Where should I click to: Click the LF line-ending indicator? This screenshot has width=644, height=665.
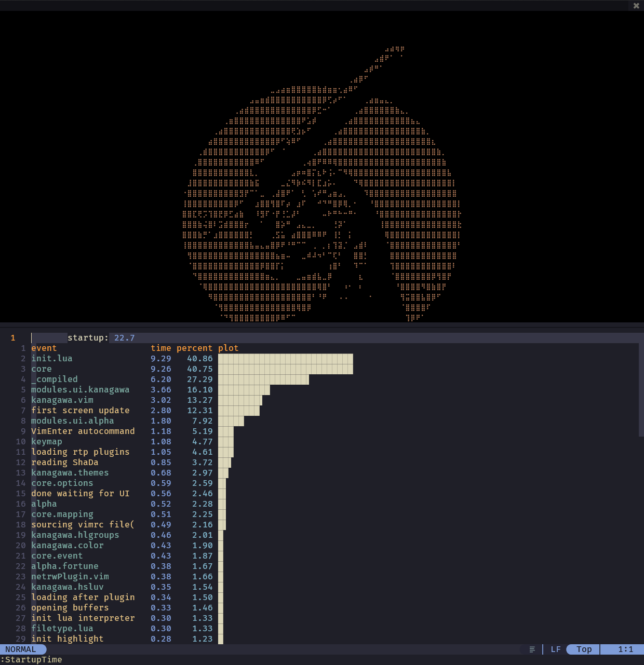pyautogui.click(x=556, y=649)
